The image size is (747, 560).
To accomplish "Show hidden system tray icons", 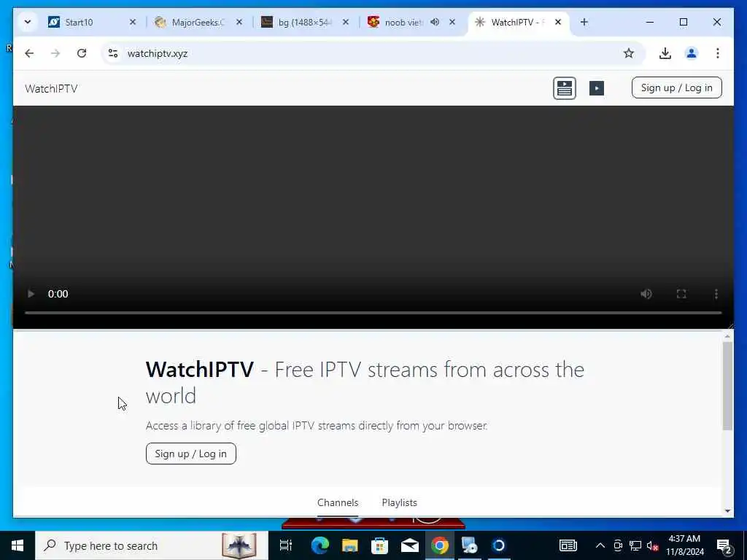I will 600,545.
